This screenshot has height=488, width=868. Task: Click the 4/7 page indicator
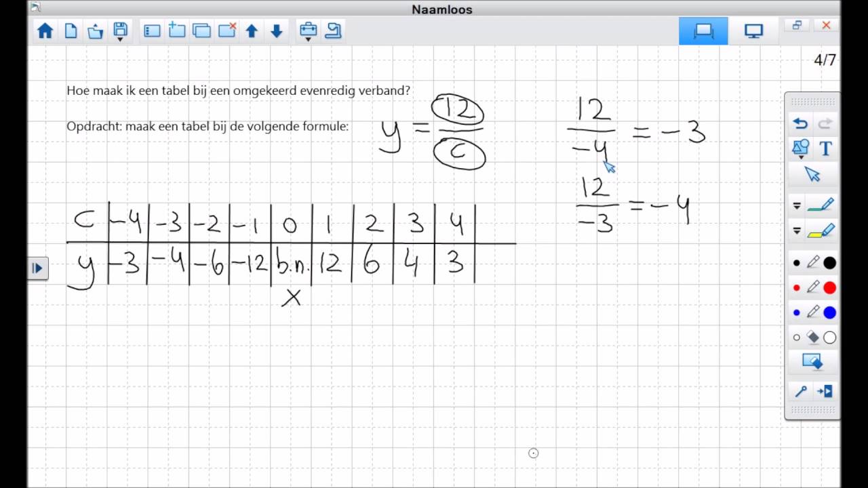tap(825, 60)
